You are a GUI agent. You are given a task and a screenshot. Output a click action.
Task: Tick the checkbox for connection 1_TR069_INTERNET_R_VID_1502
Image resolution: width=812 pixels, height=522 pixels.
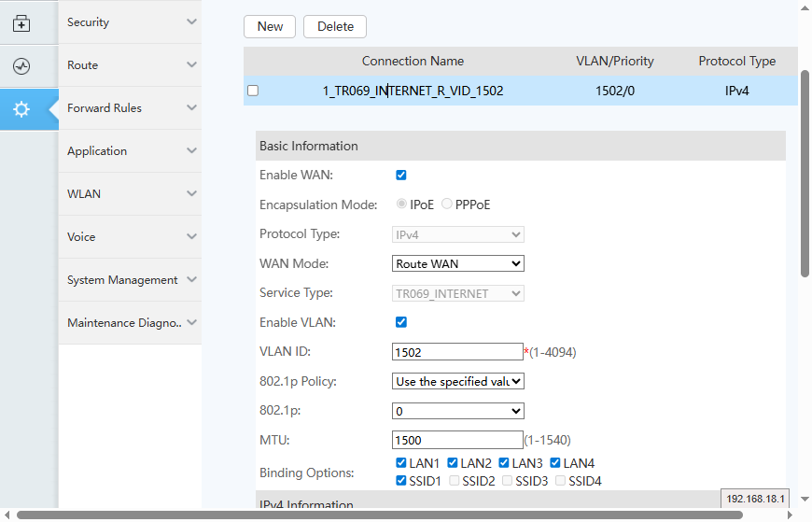(x=253, y=92)
